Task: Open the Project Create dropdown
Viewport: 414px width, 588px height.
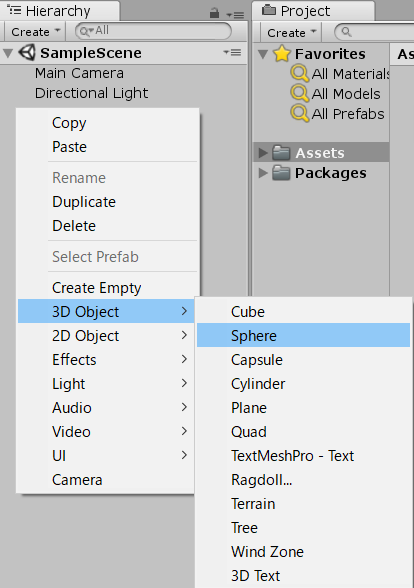Action: point(291,33)
